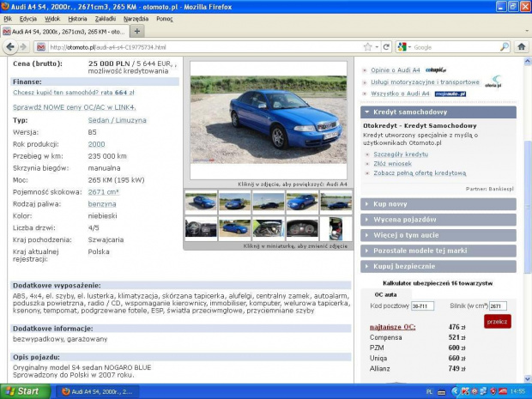Click the red przelicz button
This screenshot has height=399, width=532.
tap(498, 322)
